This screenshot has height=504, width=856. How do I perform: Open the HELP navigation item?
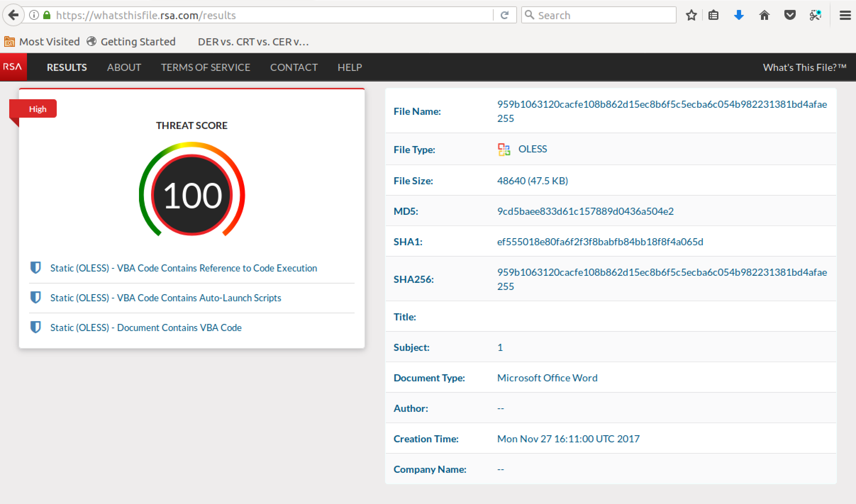pyautogui.click(x=349, y=67)
